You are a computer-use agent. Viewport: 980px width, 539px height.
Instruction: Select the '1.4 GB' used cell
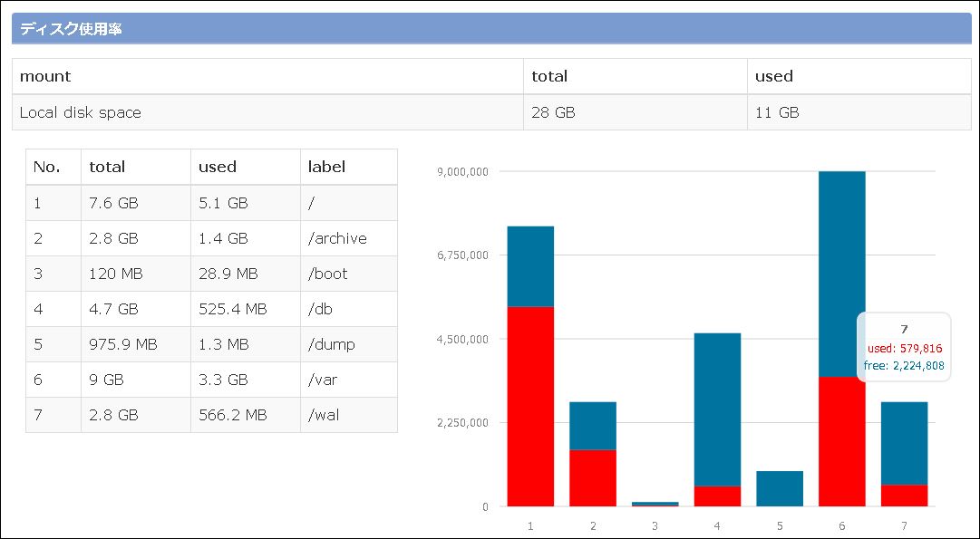coord(245,238)
